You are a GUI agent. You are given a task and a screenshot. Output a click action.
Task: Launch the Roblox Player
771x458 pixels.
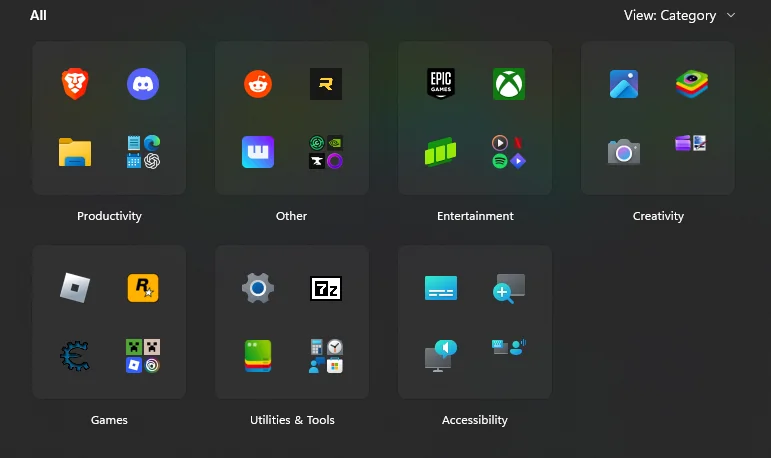pyautogui.click(x=75, y=288)
